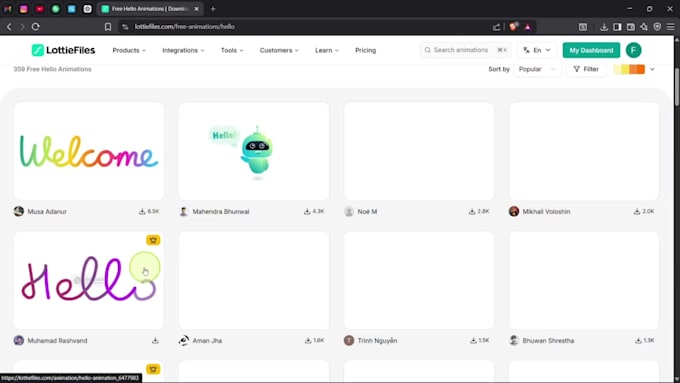Focus the Search animations field

(x=465, y=50)
